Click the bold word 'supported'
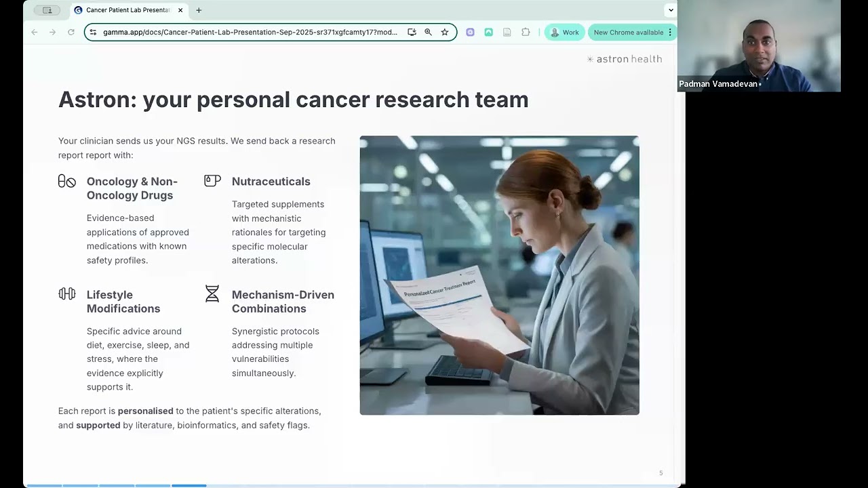 point(98,425)
